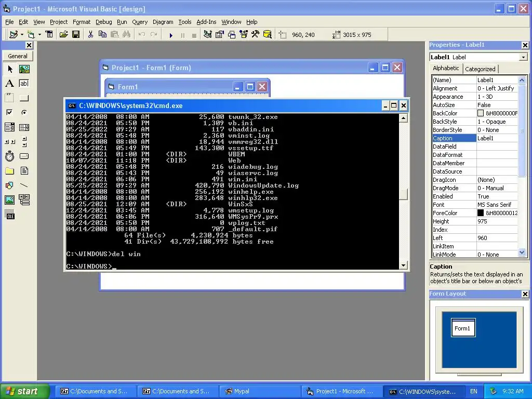Open the Menu Editor from the toolbar
Image resolution: width=532 pixels, height=399 pixels.
coord(49,35)
